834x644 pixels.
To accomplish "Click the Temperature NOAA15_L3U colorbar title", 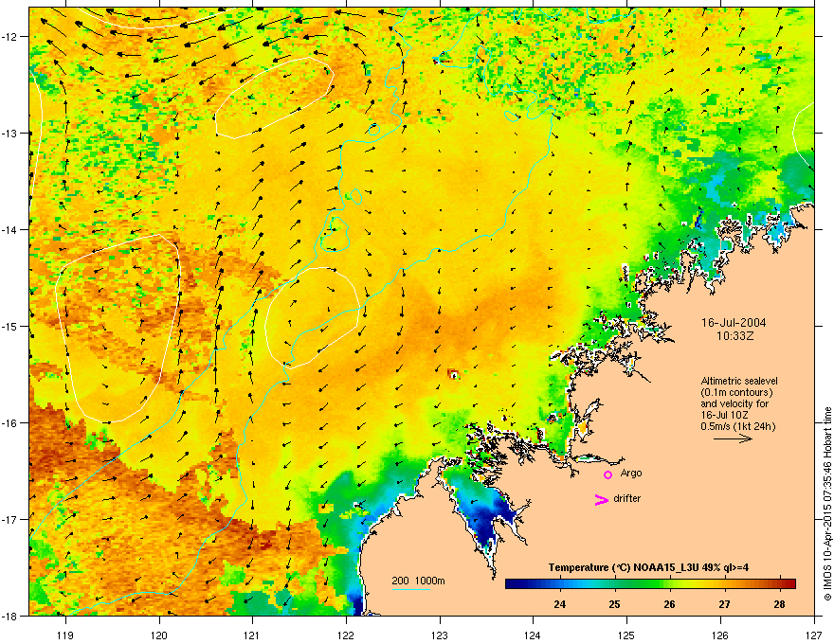I will 648,567.
